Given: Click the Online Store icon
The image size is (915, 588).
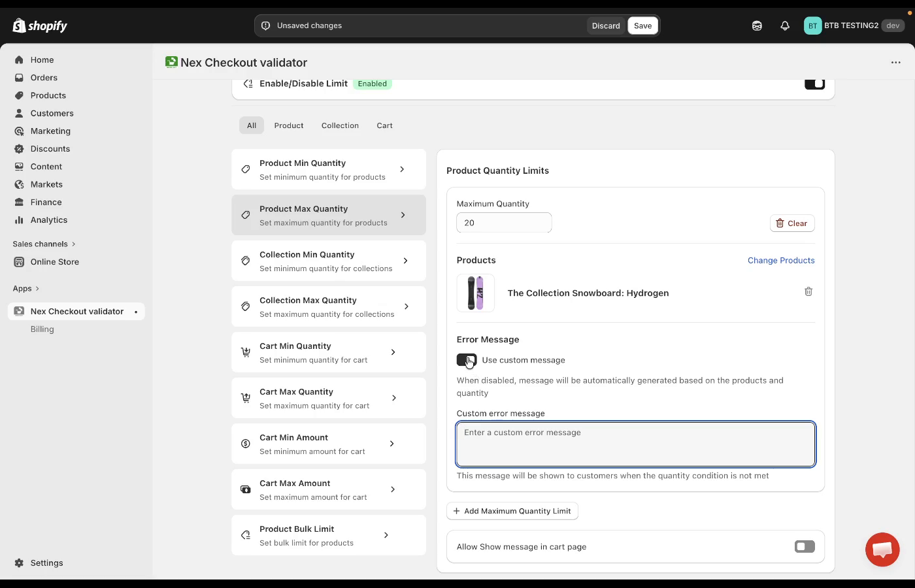Looking at the screenshot, I should tap(19, 261).
